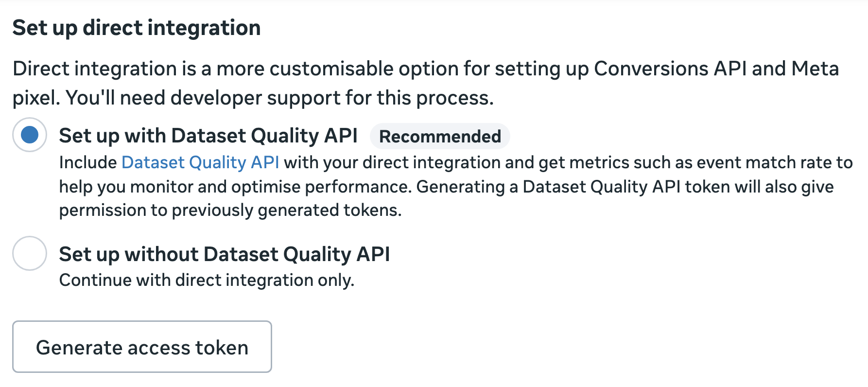Click the "Set up direct integration" heading
868x387 pixels.
coord(137,28)
